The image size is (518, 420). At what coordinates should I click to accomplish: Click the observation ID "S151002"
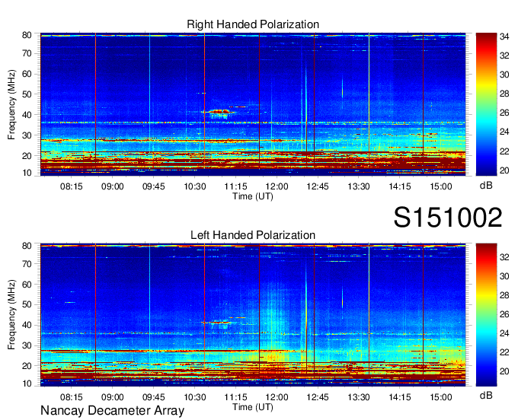coord(448,218)
